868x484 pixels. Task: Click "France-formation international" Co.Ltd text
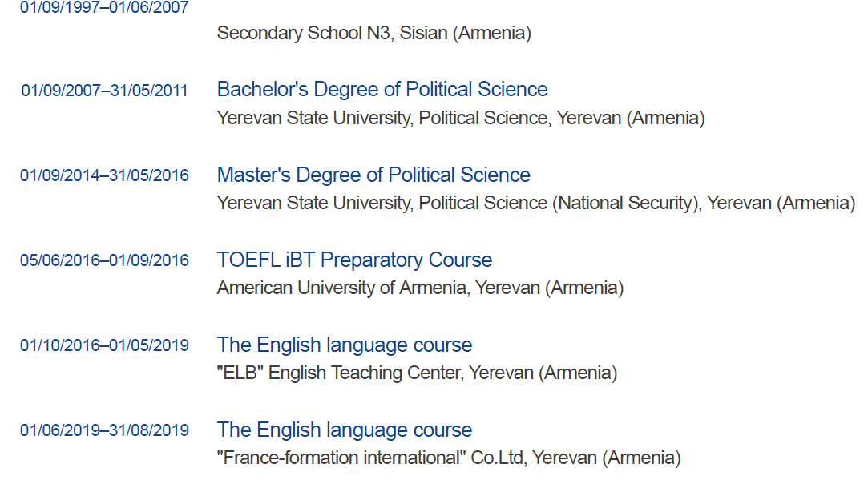pyautogui.click(x=370, y=458)
